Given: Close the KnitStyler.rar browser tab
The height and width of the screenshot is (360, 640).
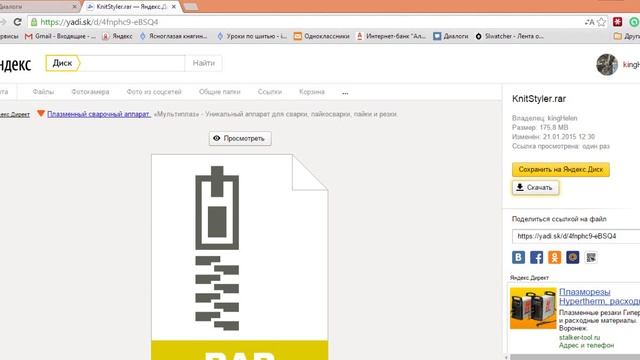Looking at the screenshot, I should coord(174,7).
